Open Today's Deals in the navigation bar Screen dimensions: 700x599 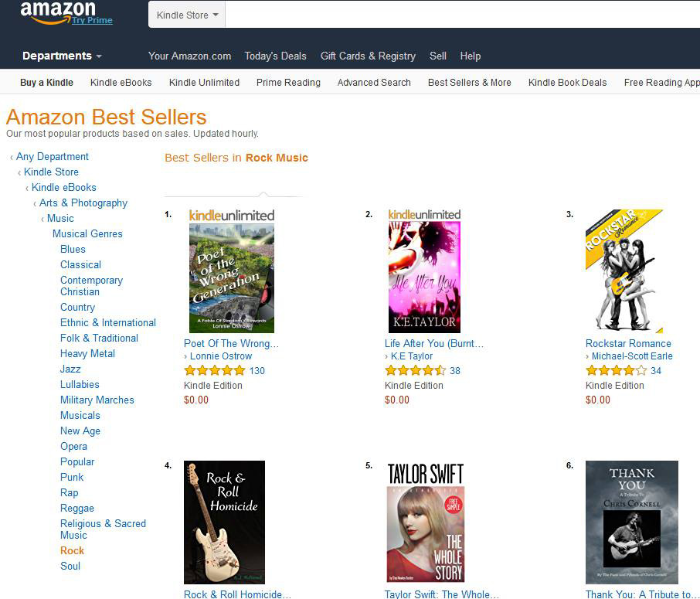pyautogui.click(x=275, y=56)
